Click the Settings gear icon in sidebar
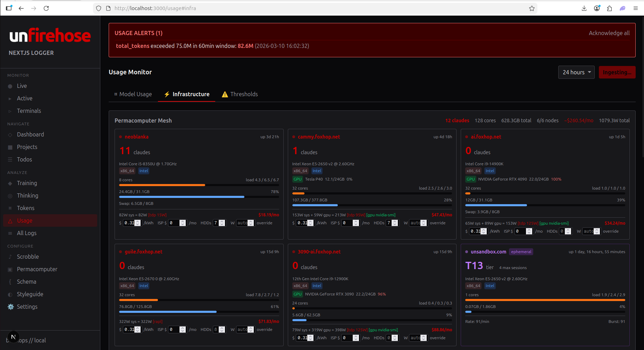This screenshot has width=644, height=350. pos(11,307)
